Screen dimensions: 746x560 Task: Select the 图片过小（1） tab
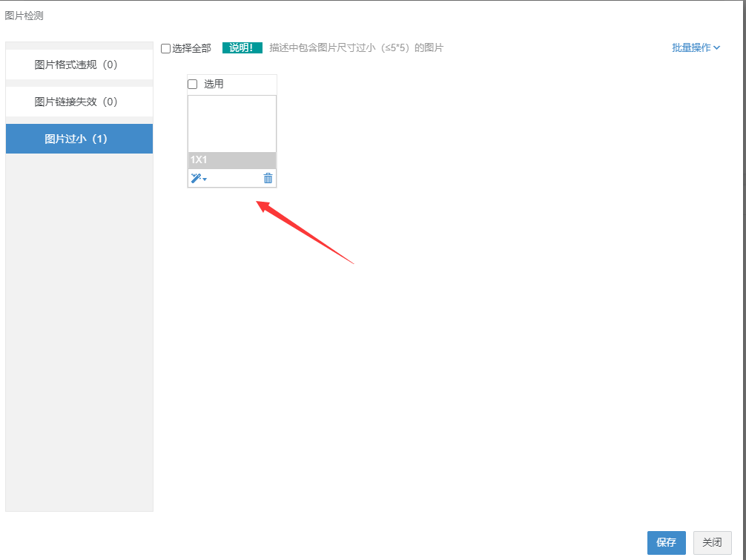(x=79, y=139)
